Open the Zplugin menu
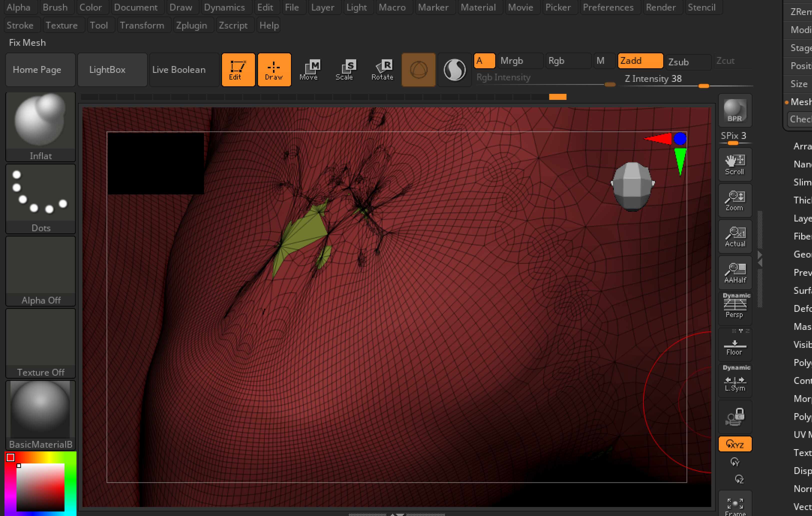Viewport: 812px width, 516px height. [191, 25]
